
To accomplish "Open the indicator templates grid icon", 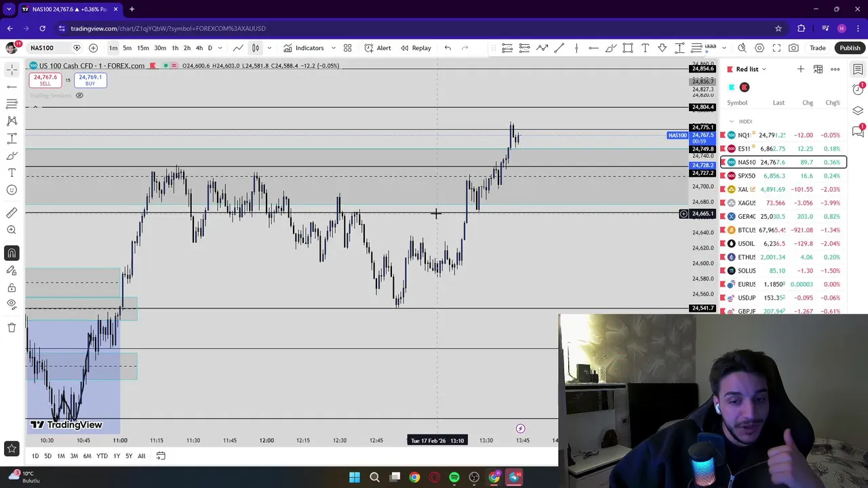I will [348, 48].
